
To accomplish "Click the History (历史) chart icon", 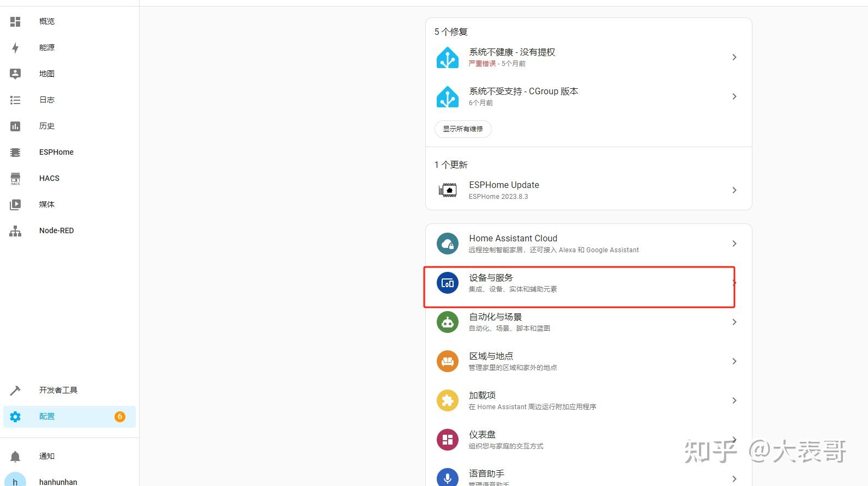I will coord(15,126).
